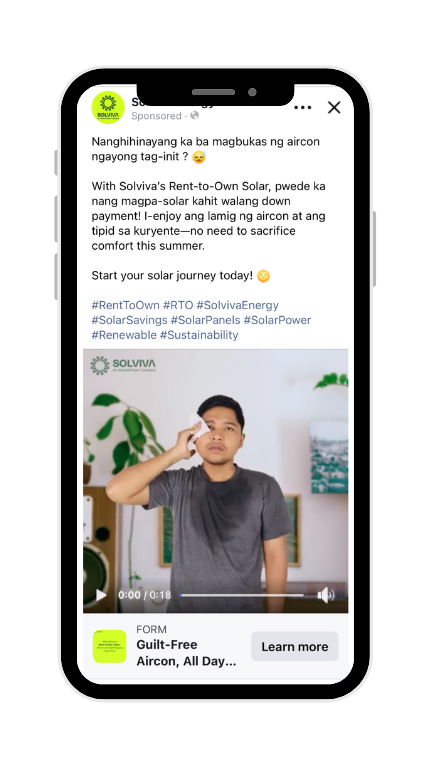Click the Learn more button
The height and width of the screenshot is (768, 447).
tap(295, 647)
